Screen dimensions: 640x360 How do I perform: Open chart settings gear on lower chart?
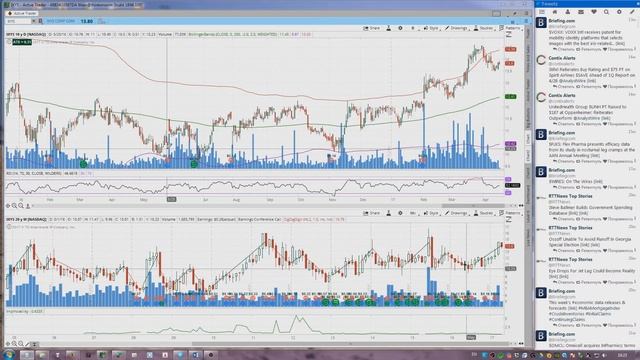(x=400, y=213)
